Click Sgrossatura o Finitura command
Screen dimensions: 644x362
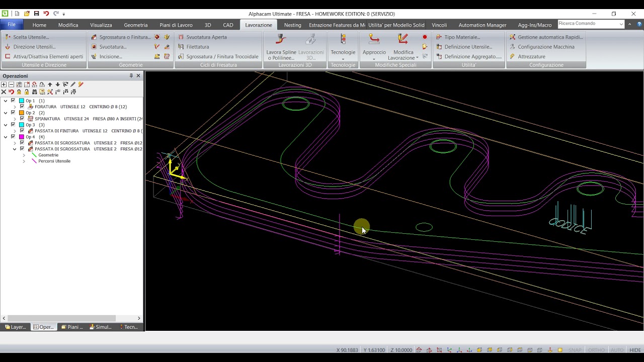[x=121, y=37]
